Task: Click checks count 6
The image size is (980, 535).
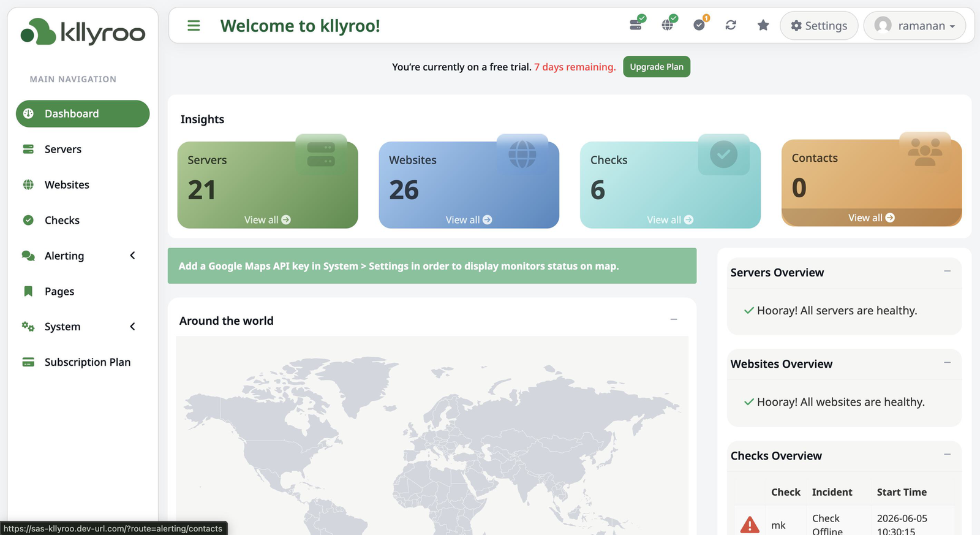Action: (598, 190)
